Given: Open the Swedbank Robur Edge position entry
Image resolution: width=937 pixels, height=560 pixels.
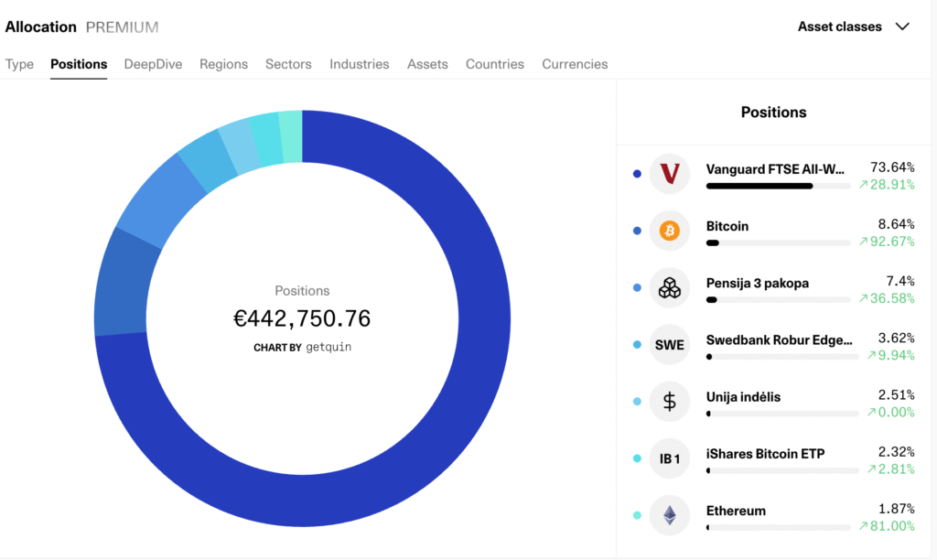Looking at the screenshot, I should click(x=779, y=339).
